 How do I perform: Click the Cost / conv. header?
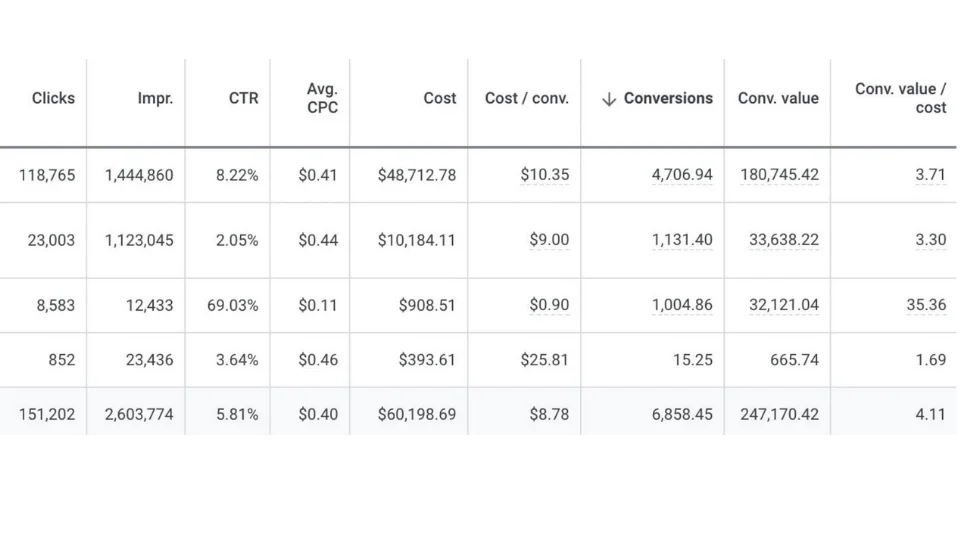527,98
